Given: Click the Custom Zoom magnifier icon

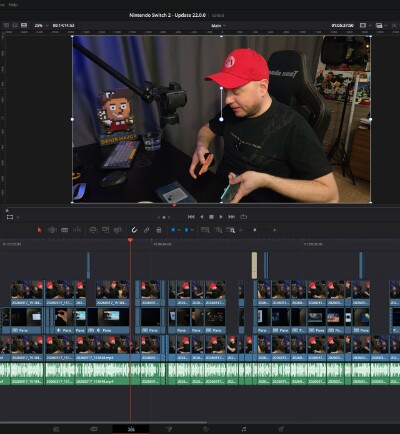Looking at the screenshot, I should [231, 230].
